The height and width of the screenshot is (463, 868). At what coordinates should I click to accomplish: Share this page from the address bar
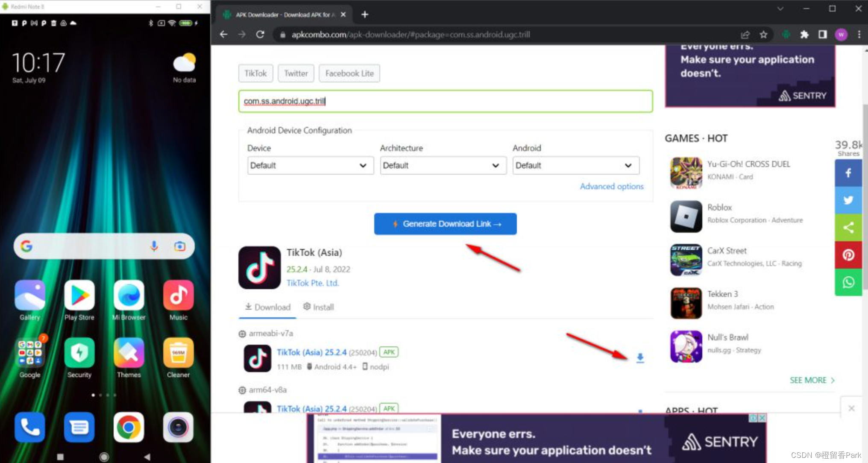(x=745, y=35)
